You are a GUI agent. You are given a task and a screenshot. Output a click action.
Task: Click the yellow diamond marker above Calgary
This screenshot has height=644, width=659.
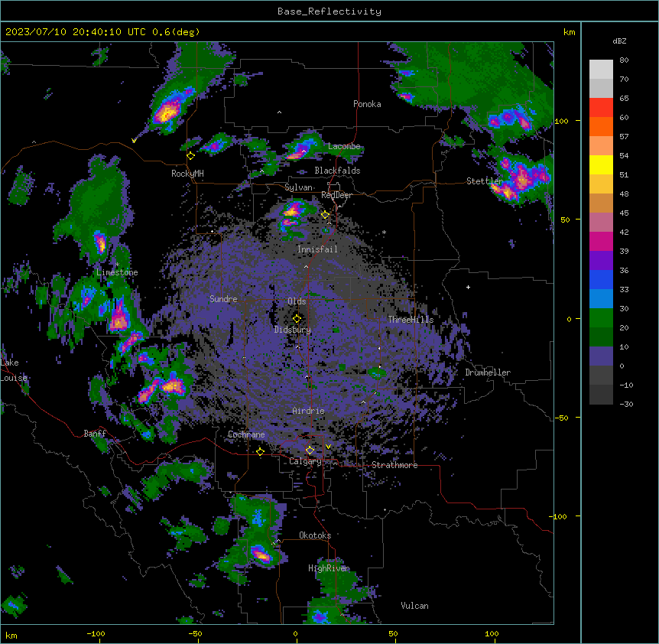click(310, 450)
